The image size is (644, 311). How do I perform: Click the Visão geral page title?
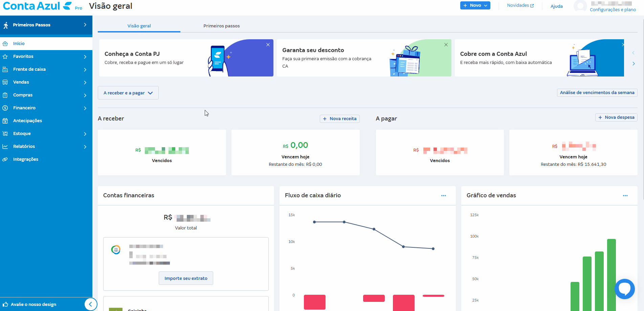[x=111, y=6]
